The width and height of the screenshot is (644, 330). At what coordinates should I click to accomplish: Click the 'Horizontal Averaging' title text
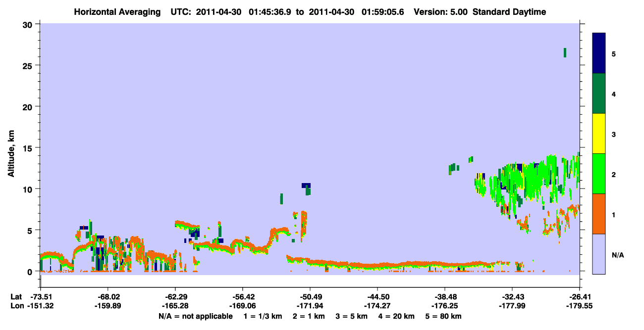(118, 12)
